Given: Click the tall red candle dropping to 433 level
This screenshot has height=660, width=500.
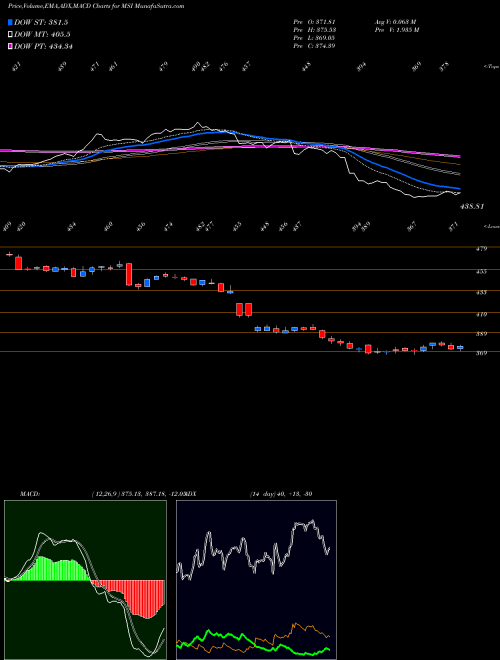Looking at the screenshot, I should 129,274.
